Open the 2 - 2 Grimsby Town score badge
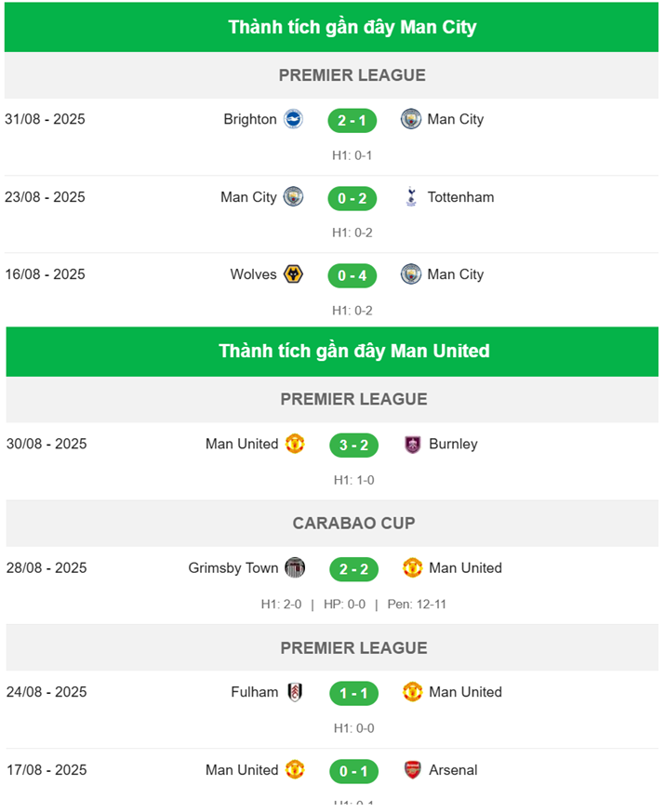Screen dimensions: 665x812 [x=353, y=569]
